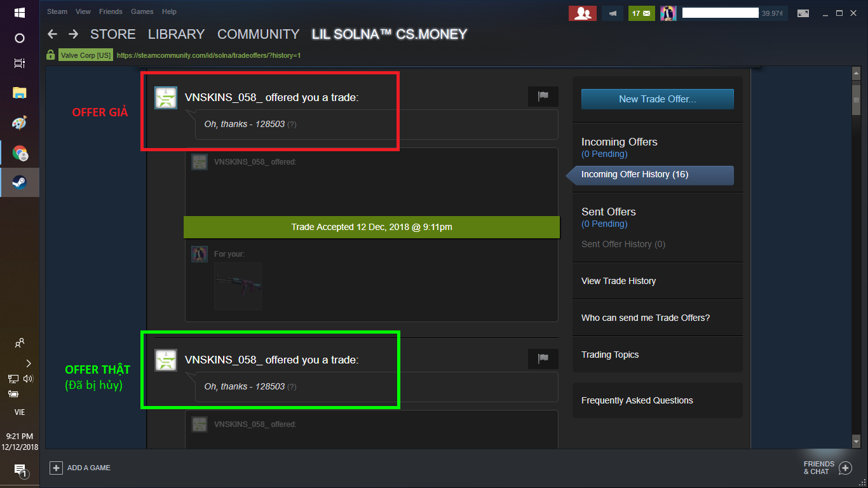This screenshot has height=488, width=868.
Task: Click the small avatar beside 'For your:'
Action: 200,254
